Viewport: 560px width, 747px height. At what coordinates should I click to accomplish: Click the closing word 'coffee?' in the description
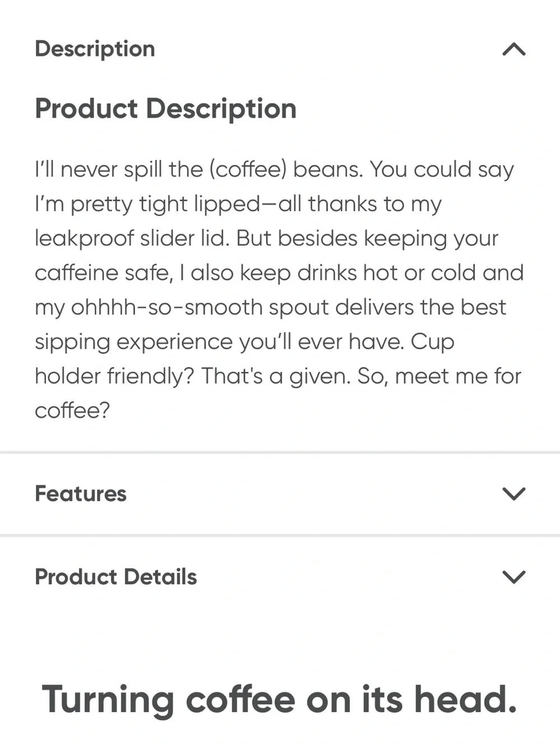coord(72,411)
